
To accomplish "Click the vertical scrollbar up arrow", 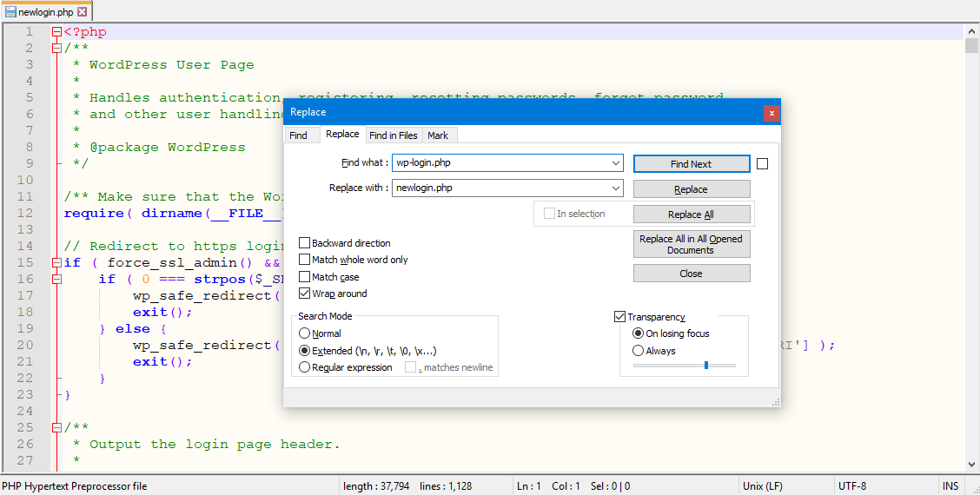I will point(971,30).
